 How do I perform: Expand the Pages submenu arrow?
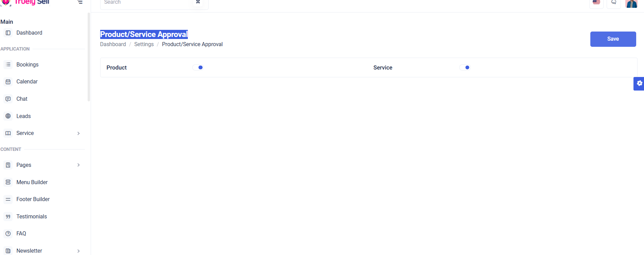tap(78, 165)
